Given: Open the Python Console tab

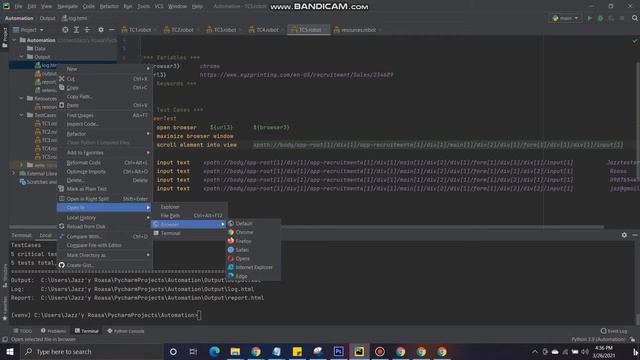Looking at the screenshot, I should coord(126,331).
